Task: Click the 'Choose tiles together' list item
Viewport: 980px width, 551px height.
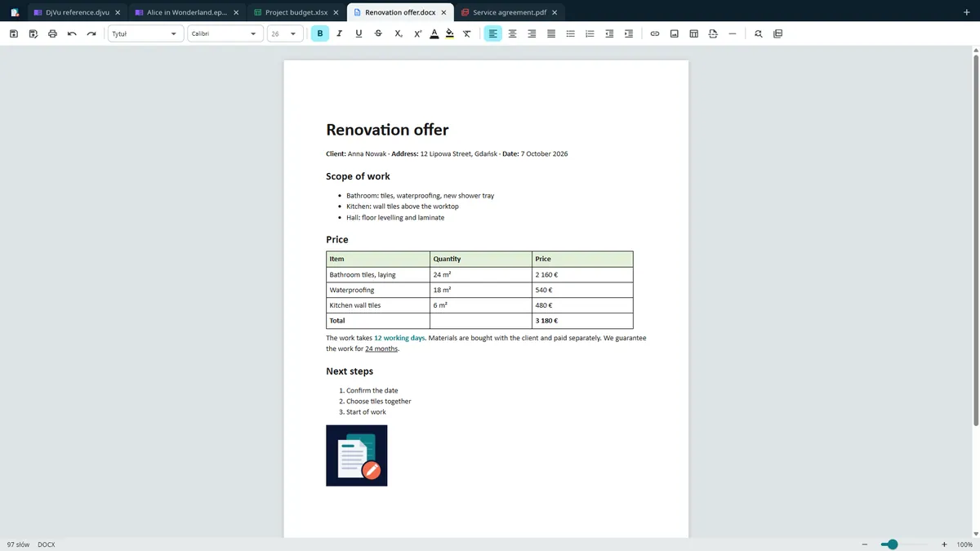Action: 379,402
